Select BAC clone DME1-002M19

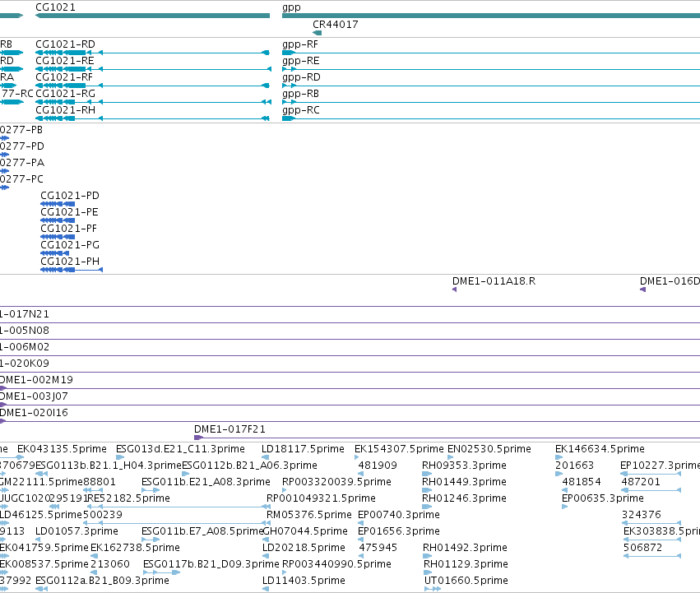tap(350, 388)
